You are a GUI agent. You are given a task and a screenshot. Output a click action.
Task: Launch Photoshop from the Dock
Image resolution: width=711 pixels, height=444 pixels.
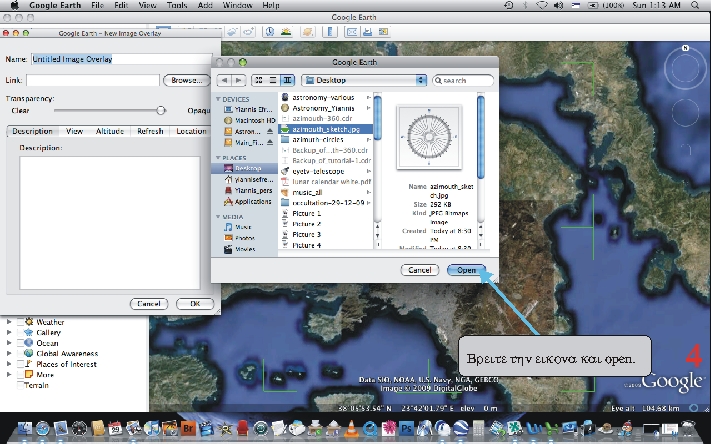[406, 428]
